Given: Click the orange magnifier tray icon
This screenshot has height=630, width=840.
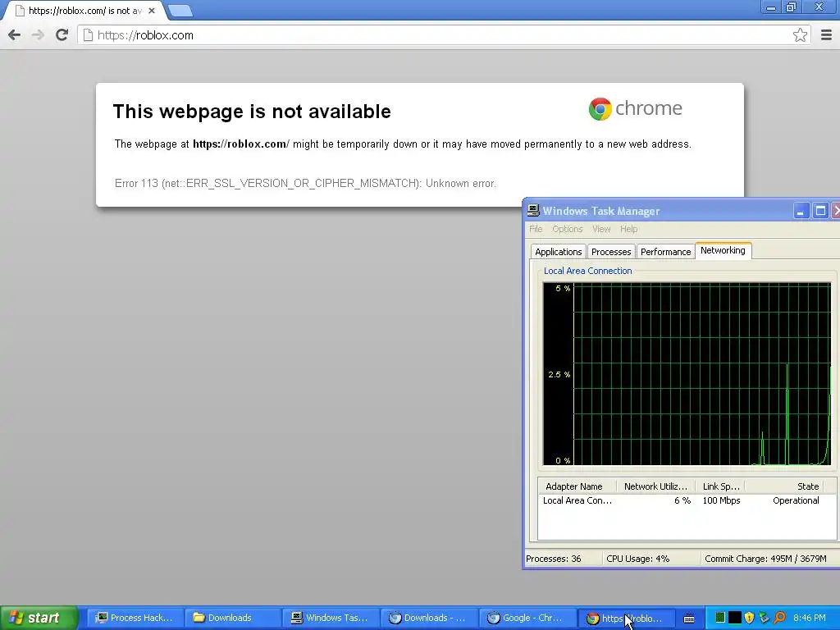Looking at the screenshot, I should point(779,618).
